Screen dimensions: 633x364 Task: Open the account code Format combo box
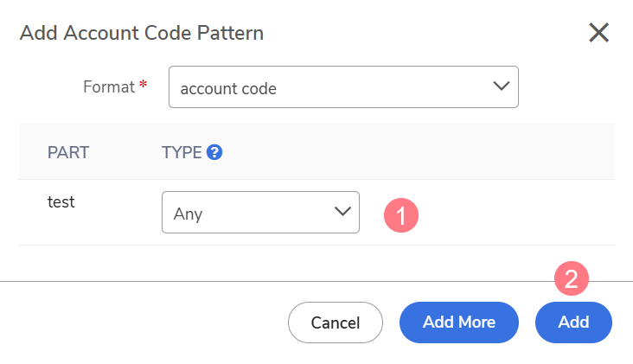(343, 86)
